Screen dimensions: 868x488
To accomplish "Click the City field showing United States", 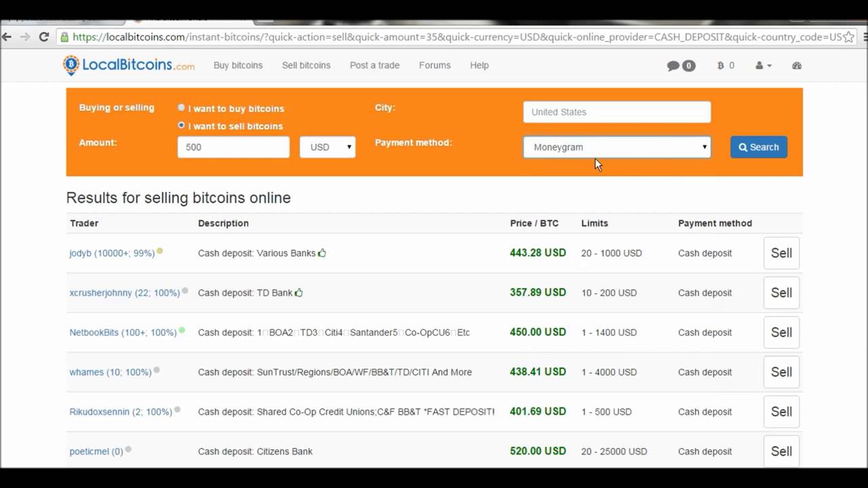I will click(617, 112).
